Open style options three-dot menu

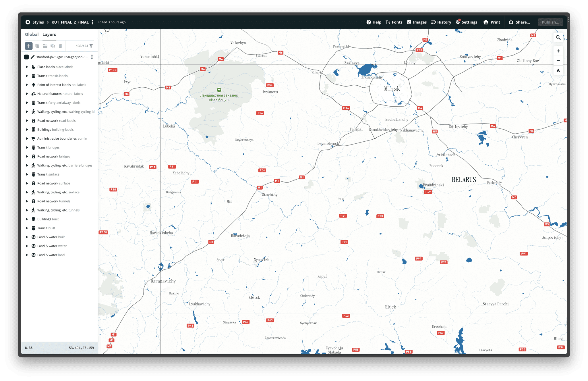[x=92, y=22]
